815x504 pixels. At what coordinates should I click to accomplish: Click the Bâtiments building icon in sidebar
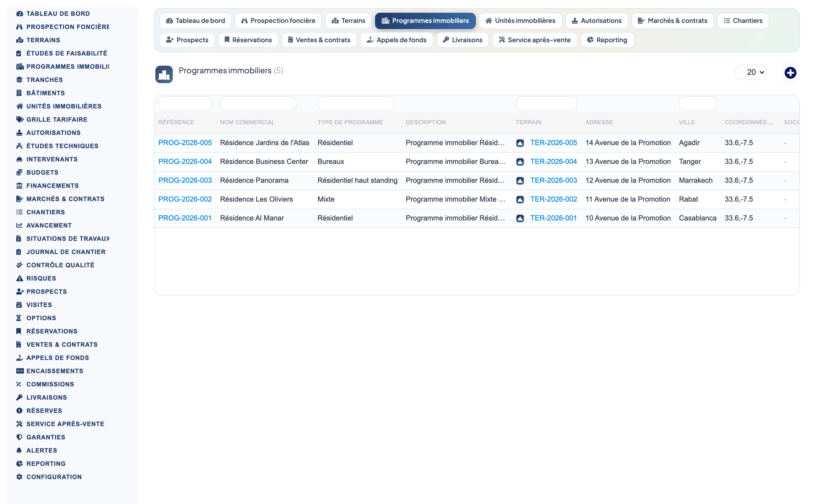[19, 93]
